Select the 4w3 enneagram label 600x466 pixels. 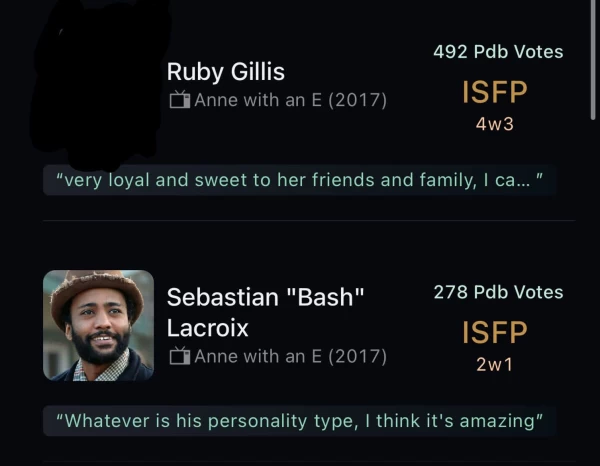pos(494,125)
